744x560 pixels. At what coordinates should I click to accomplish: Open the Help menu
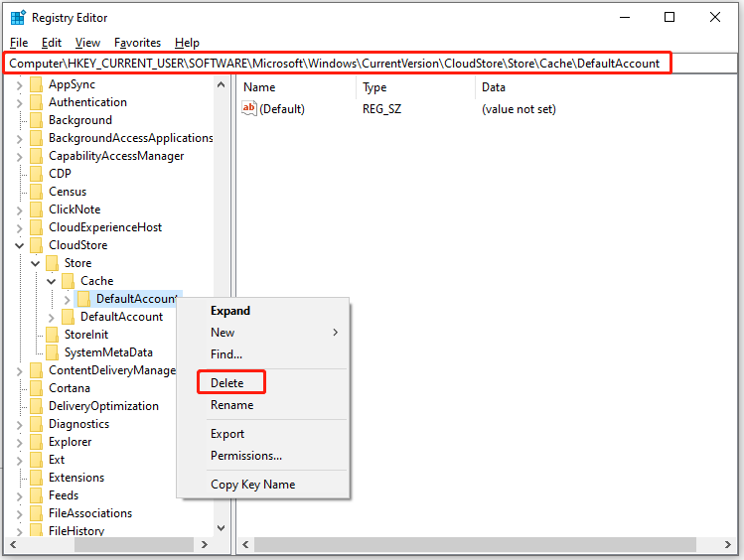coord(187,43)
